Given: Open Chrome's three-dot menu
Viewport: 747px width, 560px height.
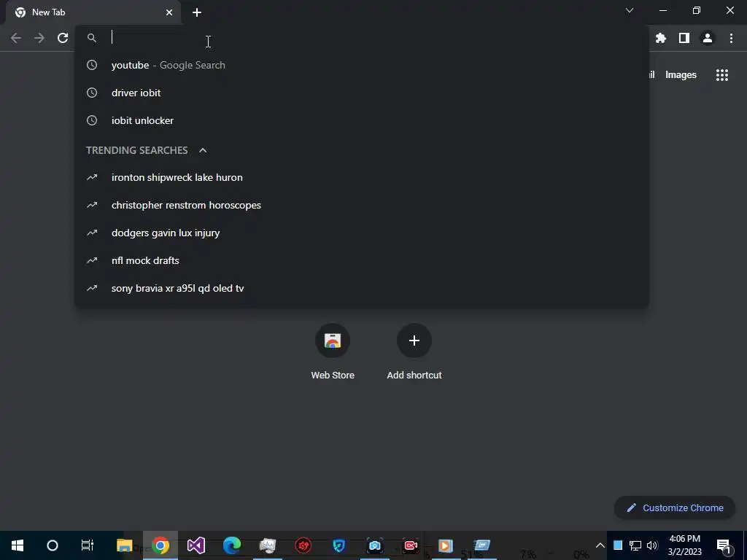Looking at the screenshot, I should click(x=731, y=38).
